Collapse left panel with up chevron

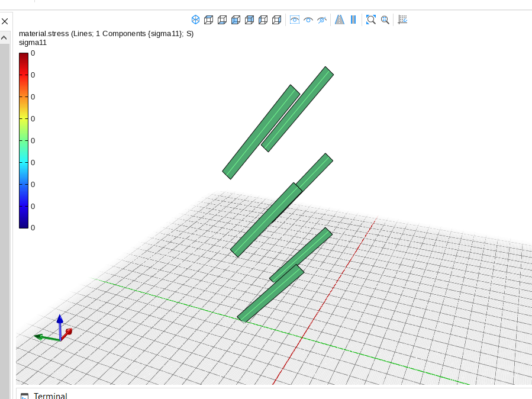pyautogui.click(x=4, y=38)
